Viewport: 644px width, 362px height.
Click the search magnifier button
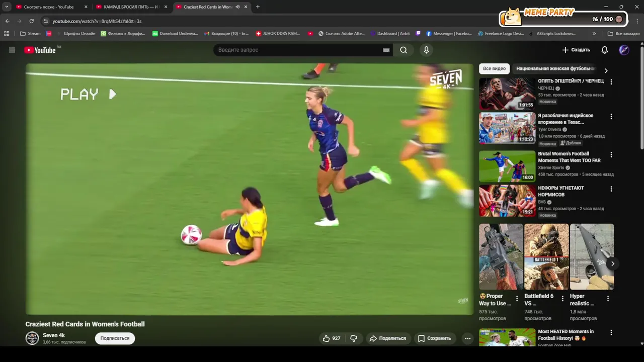coord(404,50)
